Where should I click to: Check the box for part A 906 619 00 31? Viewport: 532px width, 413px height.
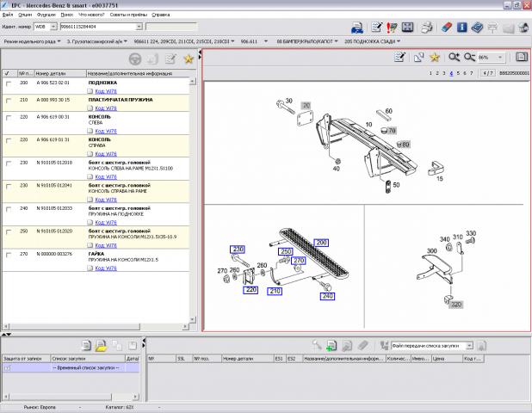coord(9,118)
